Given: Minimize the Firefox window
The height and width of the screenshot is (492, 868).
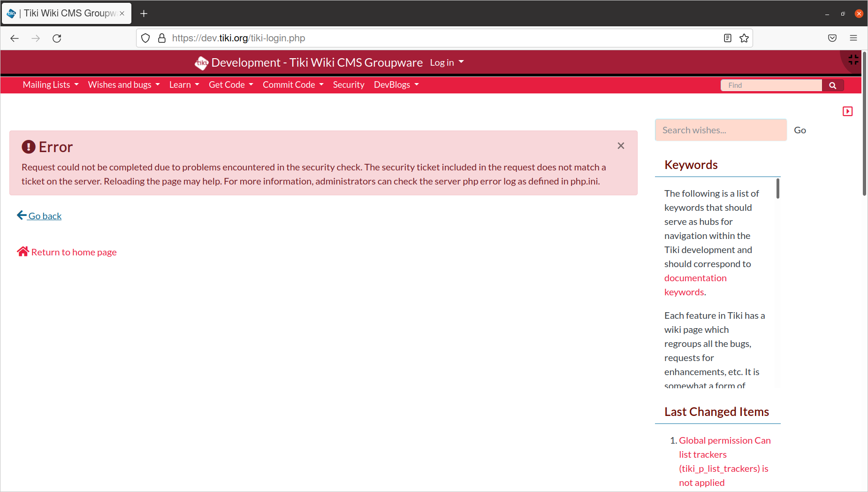Looking at the screenshot, I should pos(827,14).
